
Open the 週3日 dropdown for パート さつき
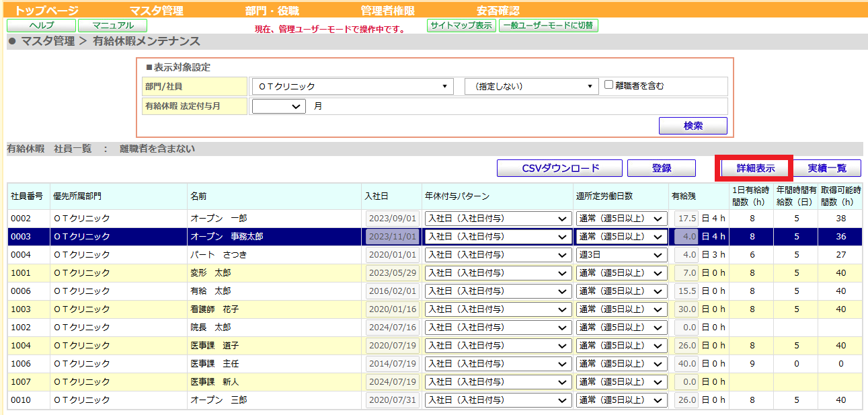621,255
